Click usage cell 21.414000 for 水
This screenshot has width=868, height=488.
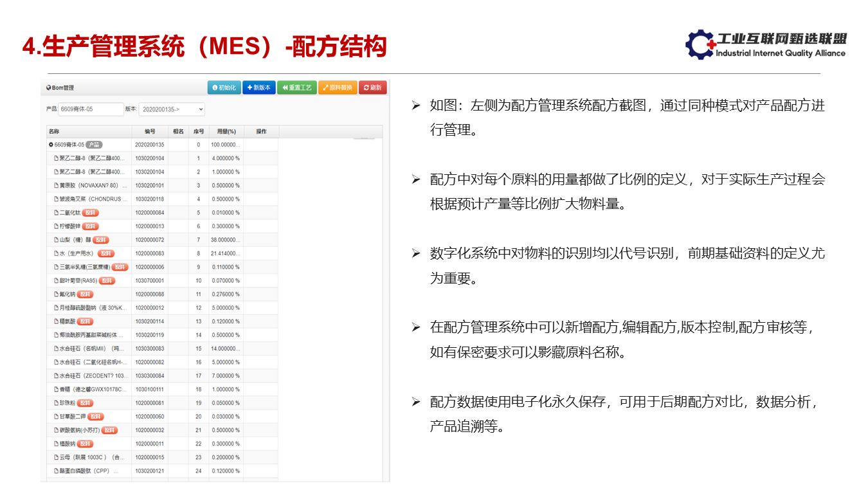[226, 253]
